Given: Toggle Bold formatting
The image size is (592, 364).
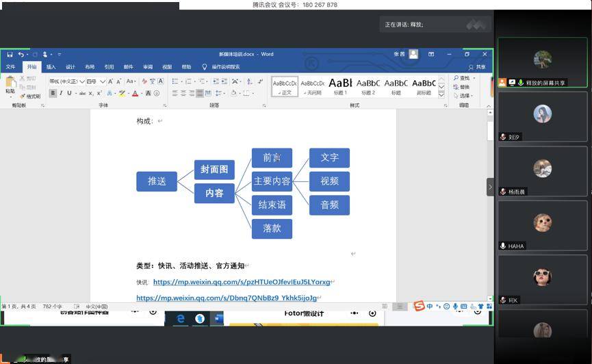Looking at the screenshot, I should tap(53, 93).
